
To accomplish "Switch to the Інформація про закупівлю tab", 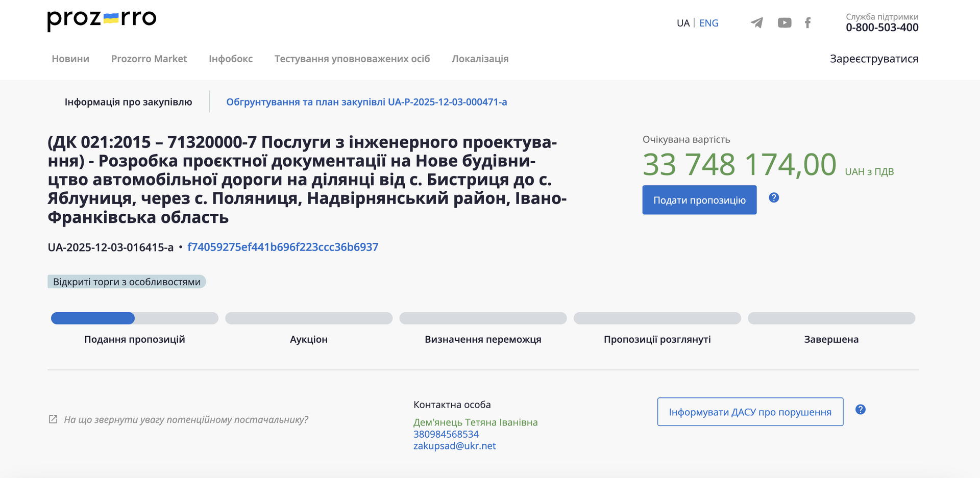I will tap(128, 102).
